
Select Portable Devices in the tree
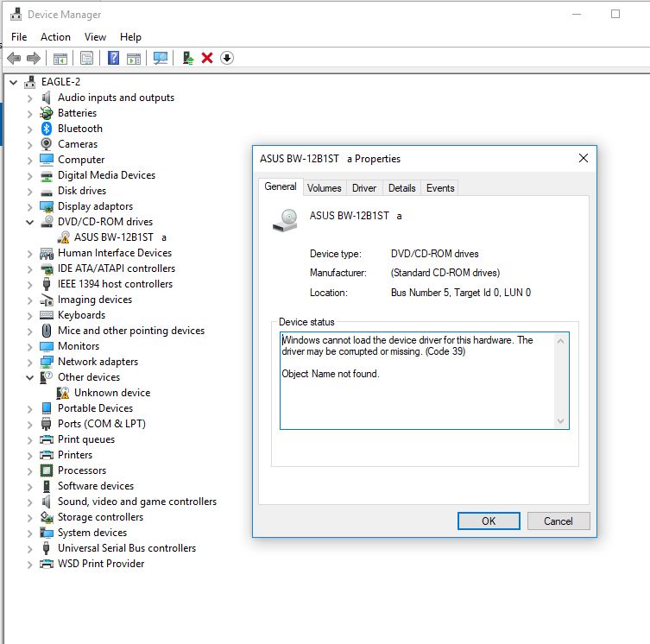tap(95, 408)
